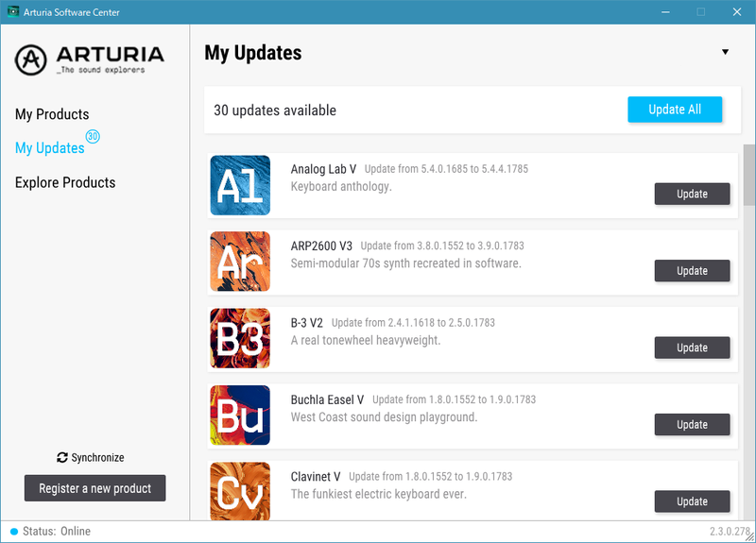Screen dimensions: 756x543
Task: Expand the My Updates dropdown arrow
Action: pos(725,52)
